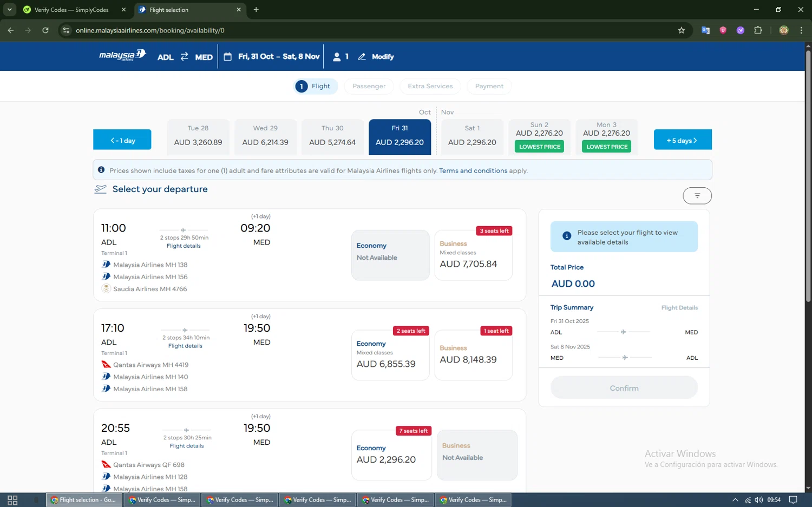Open Windows Start button on taskbar
The image size is (812, 507).
(12, 500)
